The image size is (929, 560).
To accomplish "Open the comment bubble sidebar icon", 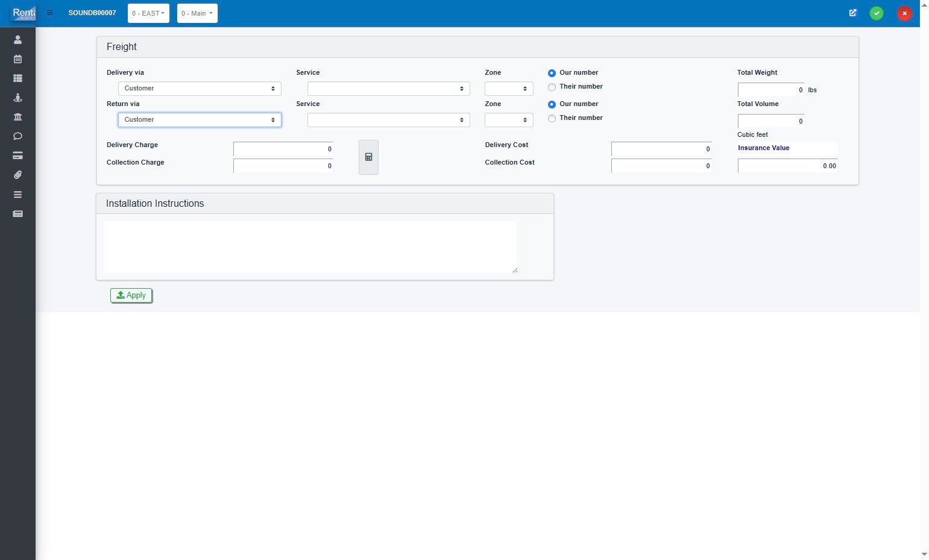I will tap(17, 136).
